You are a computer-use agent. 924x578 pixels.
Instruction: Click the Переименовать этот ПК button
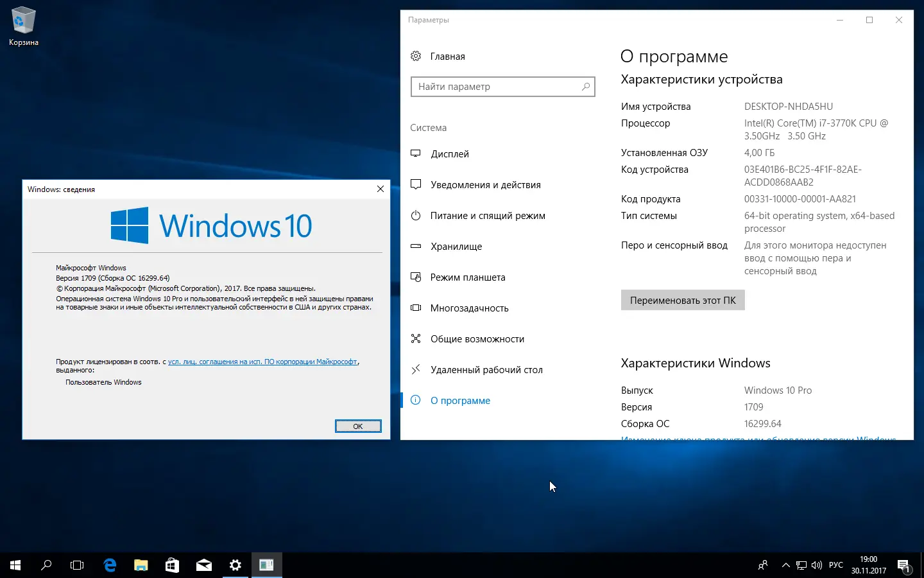coord(682,299)
